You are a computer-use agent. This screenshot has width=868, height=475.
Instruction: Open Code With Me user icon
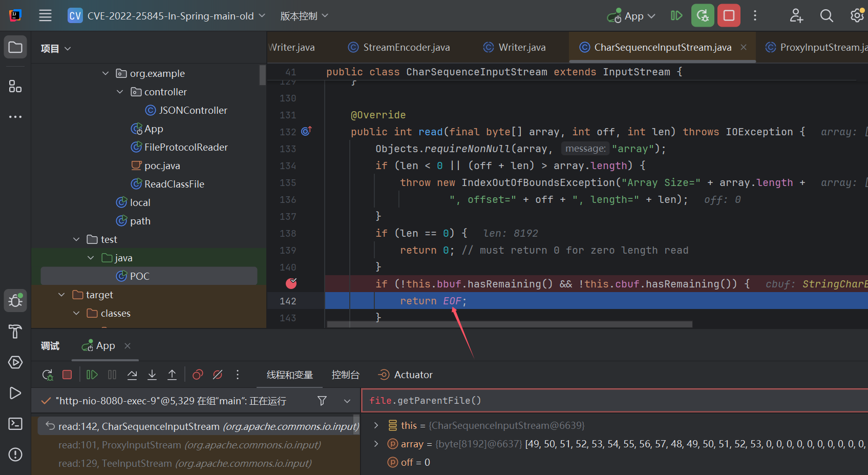(796, 15)
